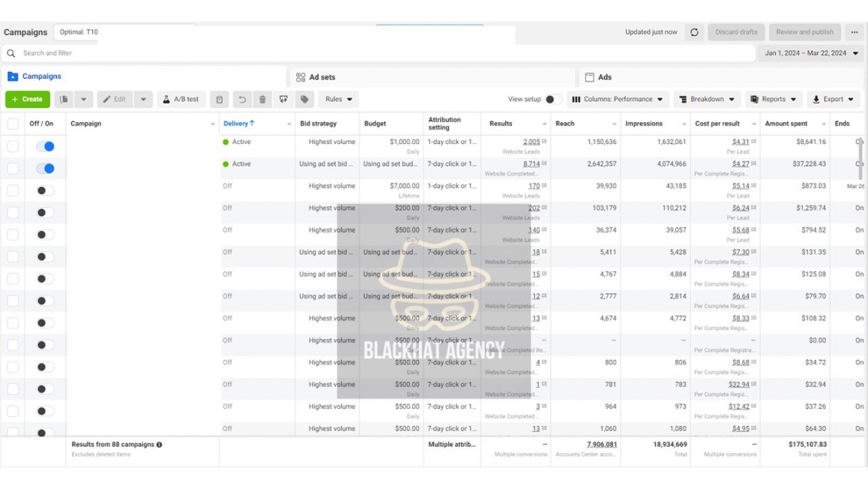
Task: Click the Discard drafts button
Action: coord(736,32)
